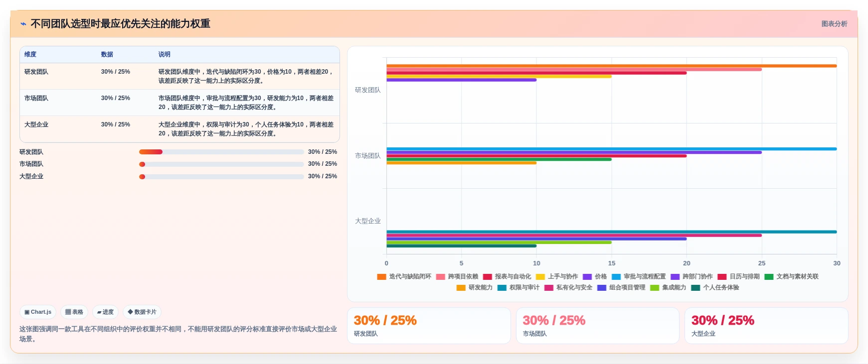Click the 研发团队 y-axis label in chart
This screenshot has height=364, width=868.
367,90
